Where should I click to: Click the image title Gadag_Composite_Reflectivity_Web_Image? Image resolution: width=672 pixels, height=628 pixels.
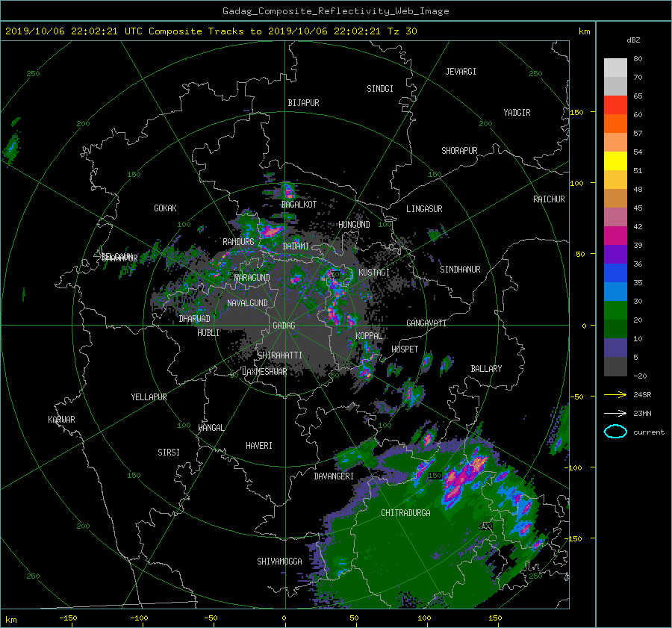click(335, 11)
